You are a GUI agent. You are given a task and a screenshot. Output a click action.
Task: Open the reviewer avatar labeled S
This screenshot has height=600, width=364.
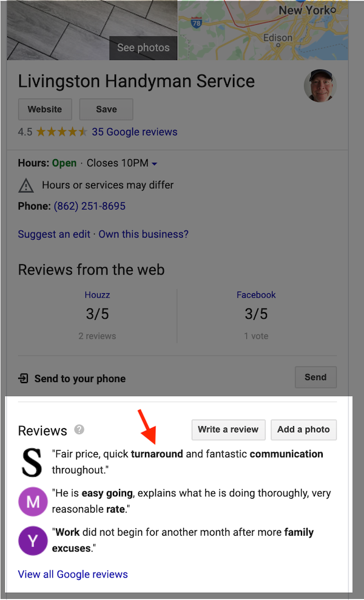tap(32, 462)
